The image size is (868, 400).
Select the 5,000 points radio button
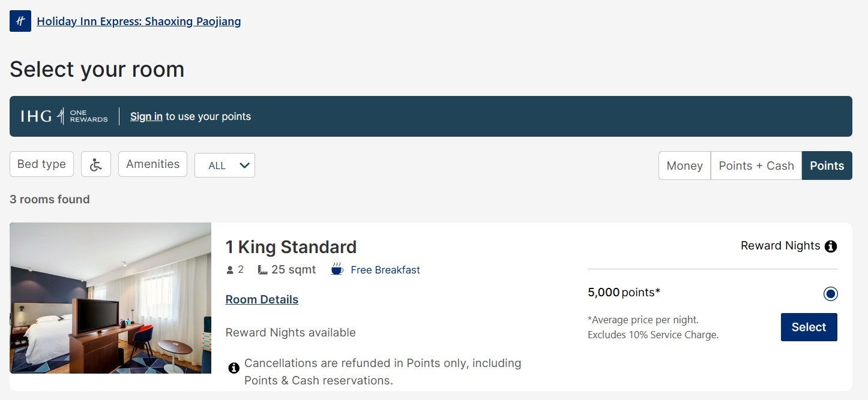[831, 294]
